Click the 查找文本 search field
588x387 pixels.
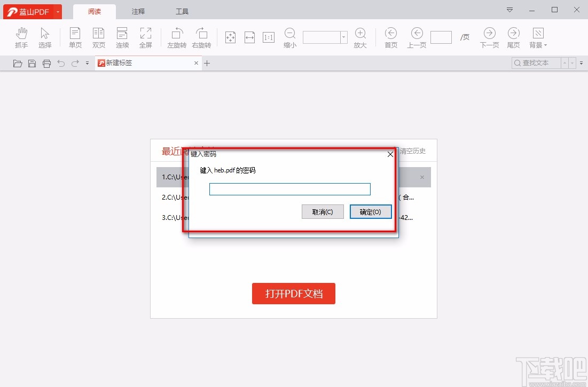point(536,63)
